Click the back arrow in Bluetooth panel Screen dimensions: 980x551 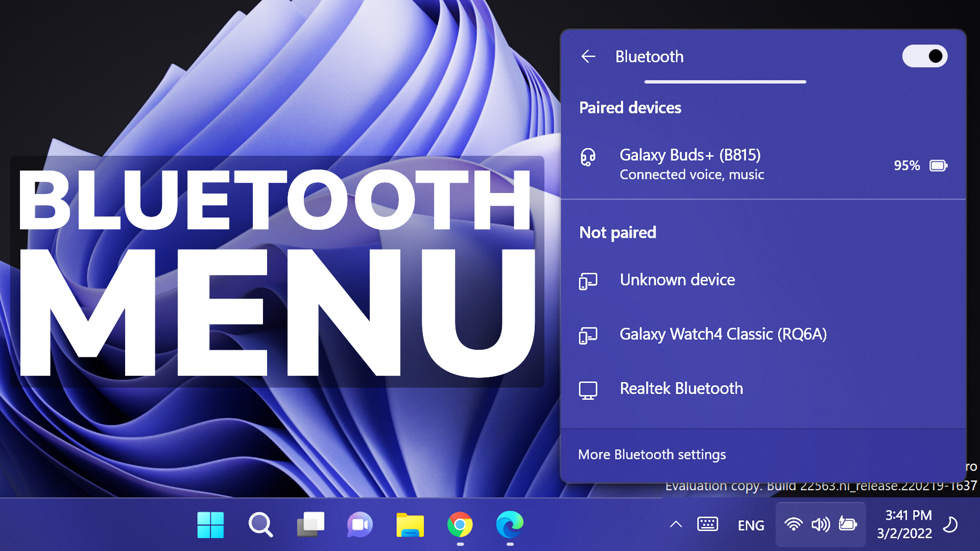[588, 57]
